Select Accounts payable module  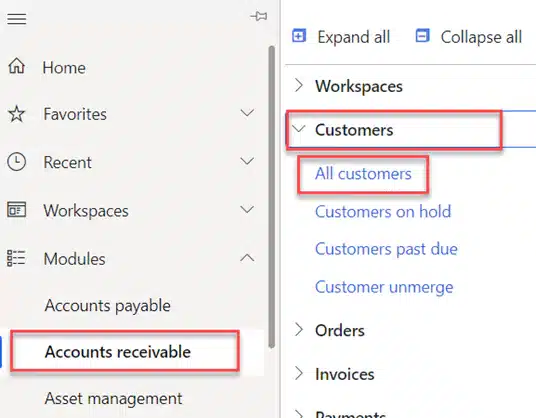coord(107,306)
